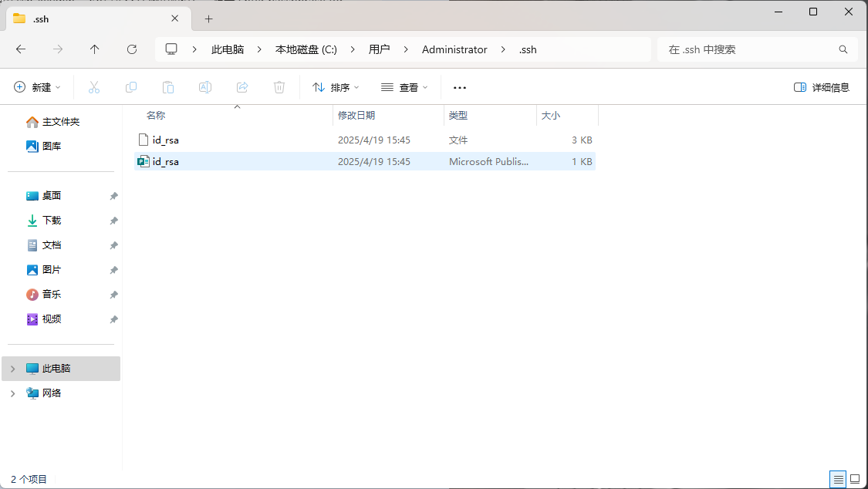The image size is (868, 489).
Task: Unpin 桌面 using its pin icon
Action: 113,196
